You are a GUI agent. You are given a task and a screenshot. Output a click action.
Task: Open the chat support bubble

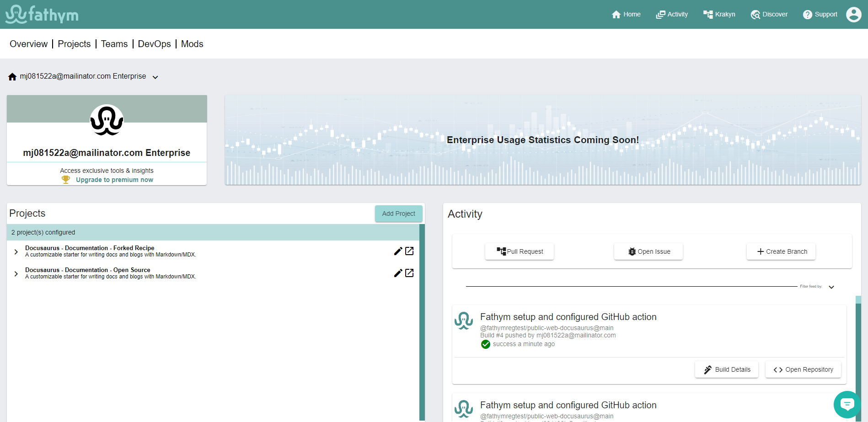[x=847, y=404]
